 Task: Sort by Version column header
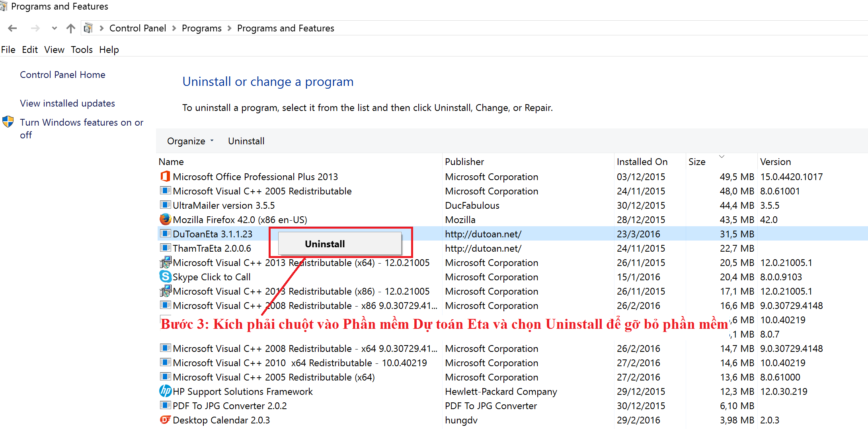(x=775, y=162)
